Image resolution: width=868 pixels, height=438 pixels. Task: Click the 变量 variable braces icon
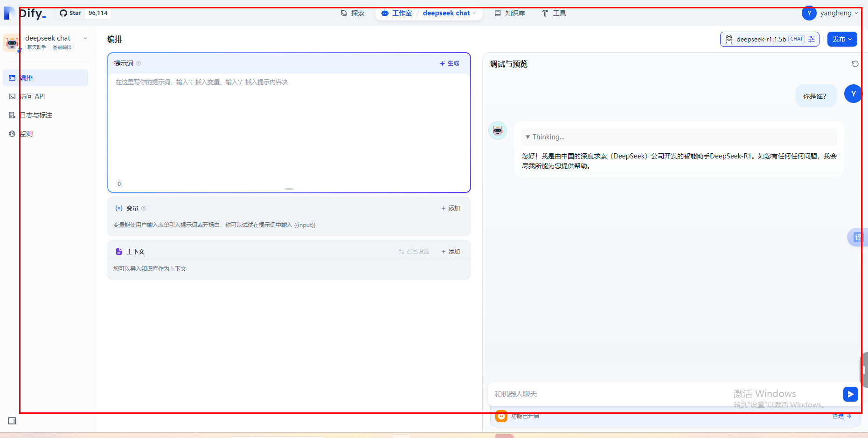pyautogui.click(x=119, y=208)
